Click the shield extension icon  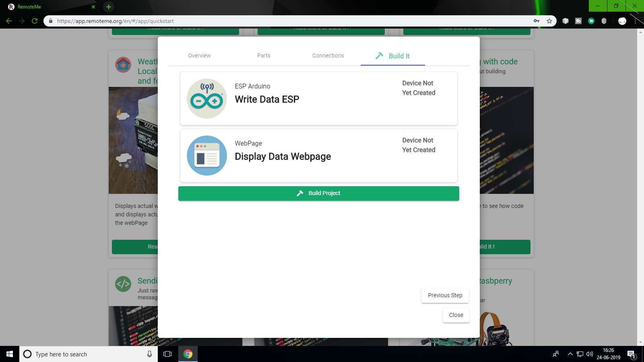604,21
